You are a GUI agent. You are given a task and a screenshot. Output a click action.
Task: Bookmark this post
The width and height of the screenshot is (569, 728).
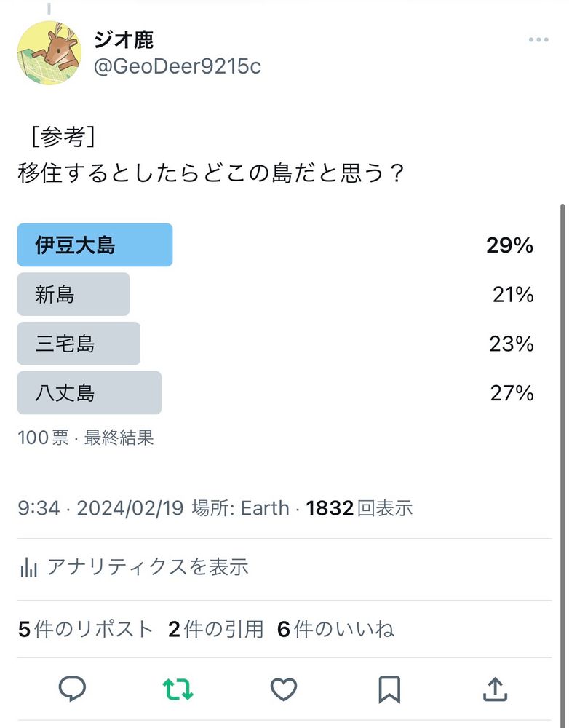389,689
